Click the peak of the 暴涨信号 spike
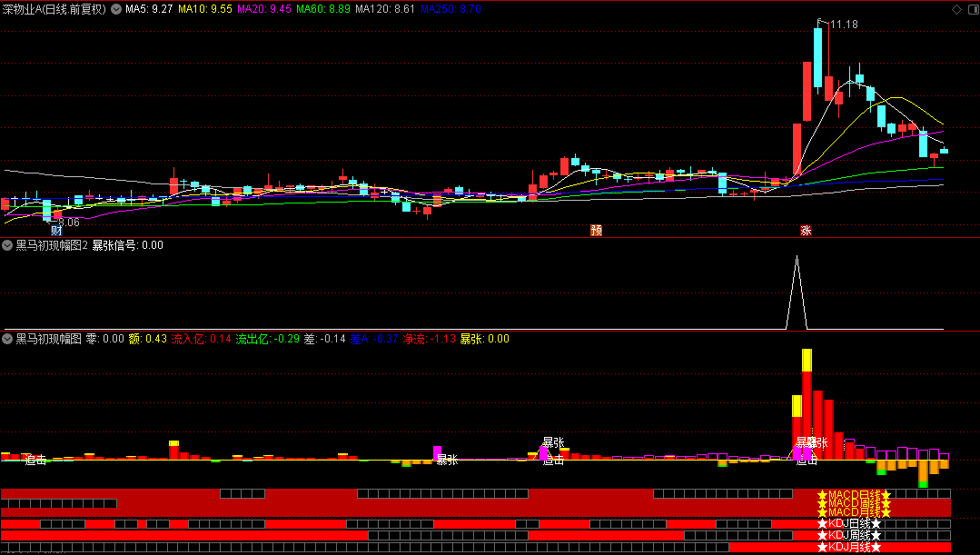The image size is (980, 555). (x=797, y=256)
